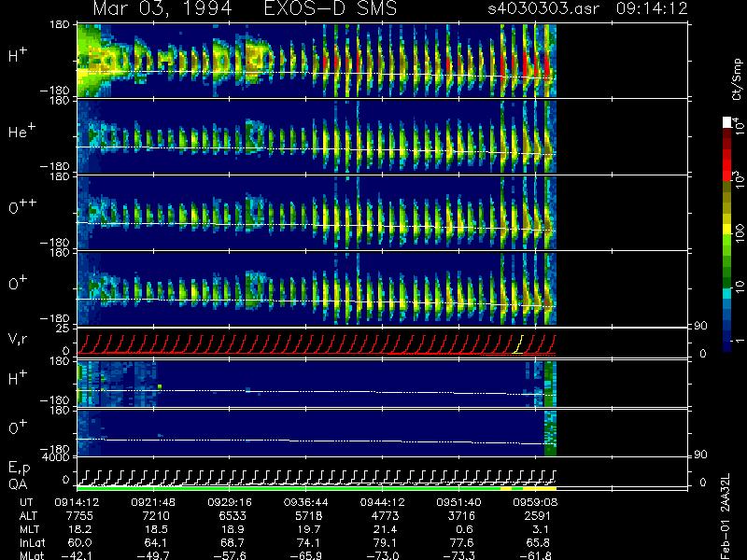Click the MLat value '-42.1'
This screenshot has width=747, height=560.
click(x=77, y=555)
